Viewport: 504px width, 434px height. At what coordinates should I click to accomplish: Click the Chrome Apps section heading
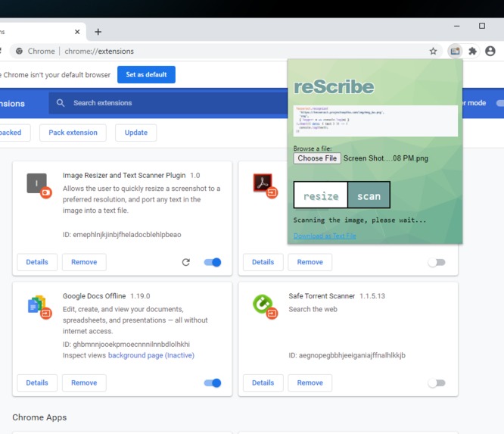click(x=39, y=417)
